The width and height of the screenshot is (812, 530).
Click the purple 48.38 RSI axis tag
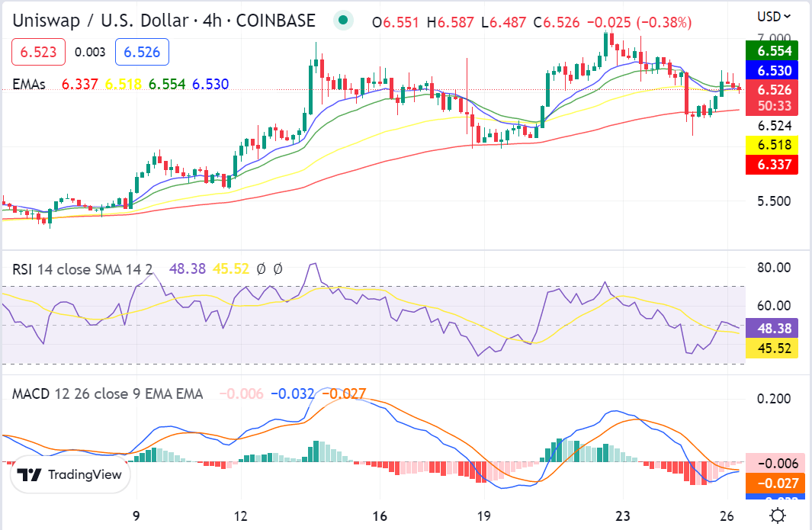tap(772, 329)
